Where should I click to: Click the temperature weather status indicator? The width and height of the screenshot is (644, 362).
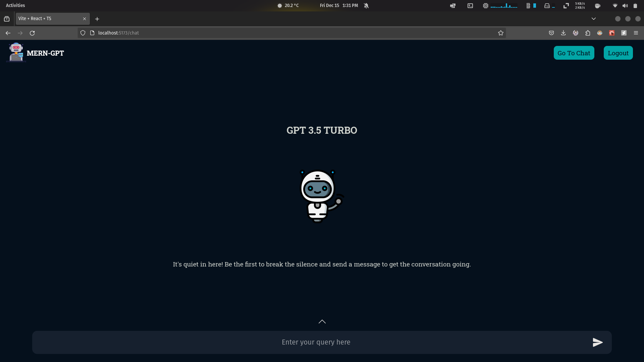coord(288,5)
